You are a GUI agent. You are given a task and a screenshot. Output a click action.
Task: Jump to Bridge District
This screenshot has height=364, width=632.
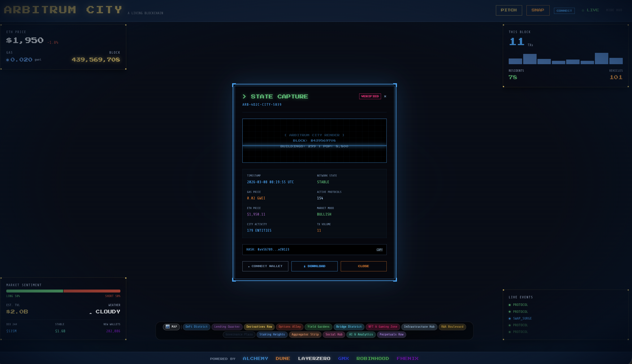pos(349,327)
